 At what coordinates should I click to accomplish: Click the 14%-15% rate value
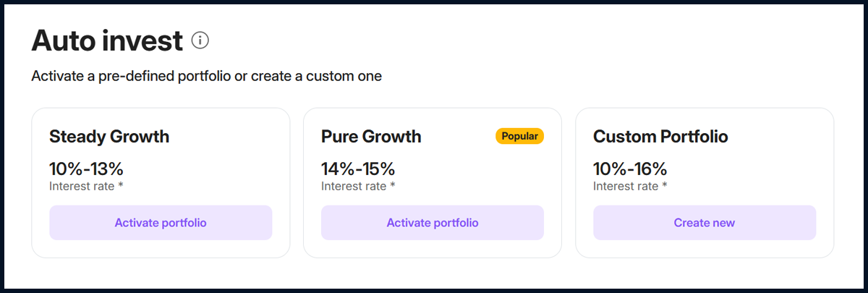(x=358, y=169)
